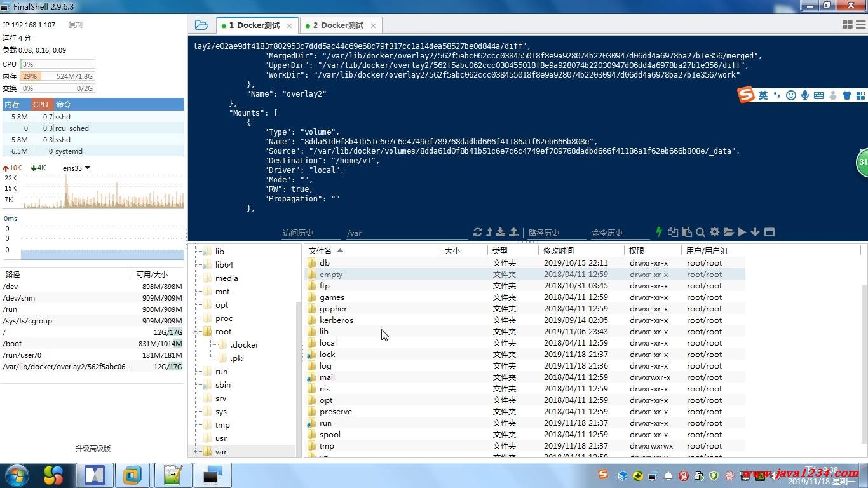Screen dimensions: 868x488
Task: Expand the var folder in tree
Action: 196,452
